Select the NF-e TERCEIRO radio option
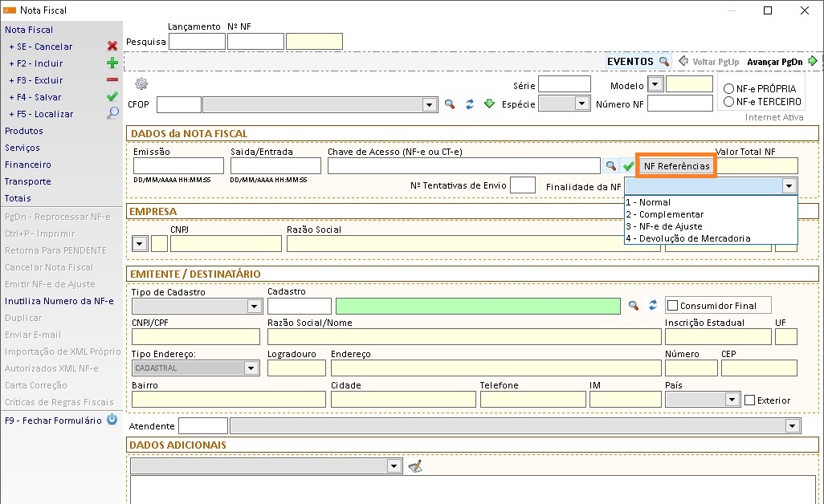 pyautogui.click(x=729, y=102)
